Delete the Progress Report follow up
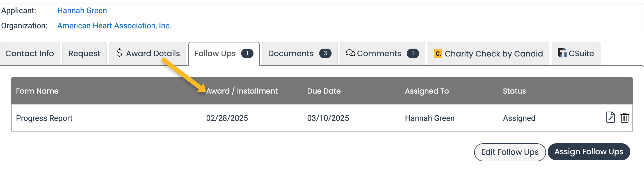 click(x=625, y=118)
